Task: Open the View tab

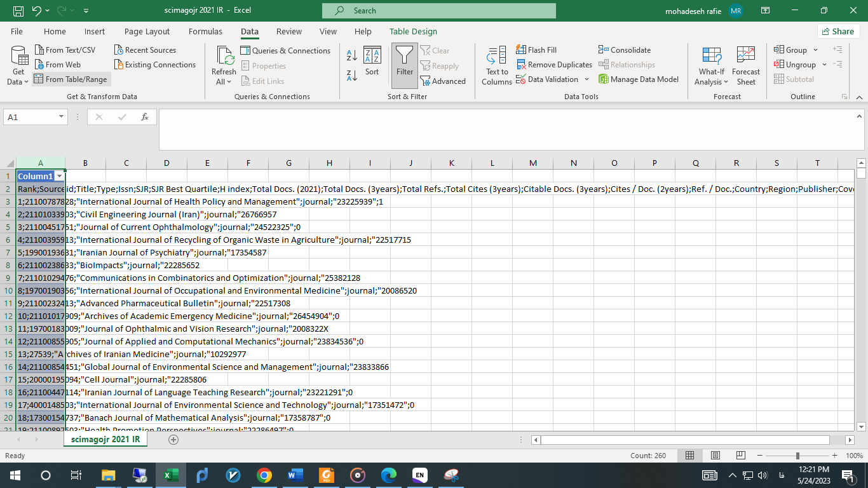Action: 328,32
